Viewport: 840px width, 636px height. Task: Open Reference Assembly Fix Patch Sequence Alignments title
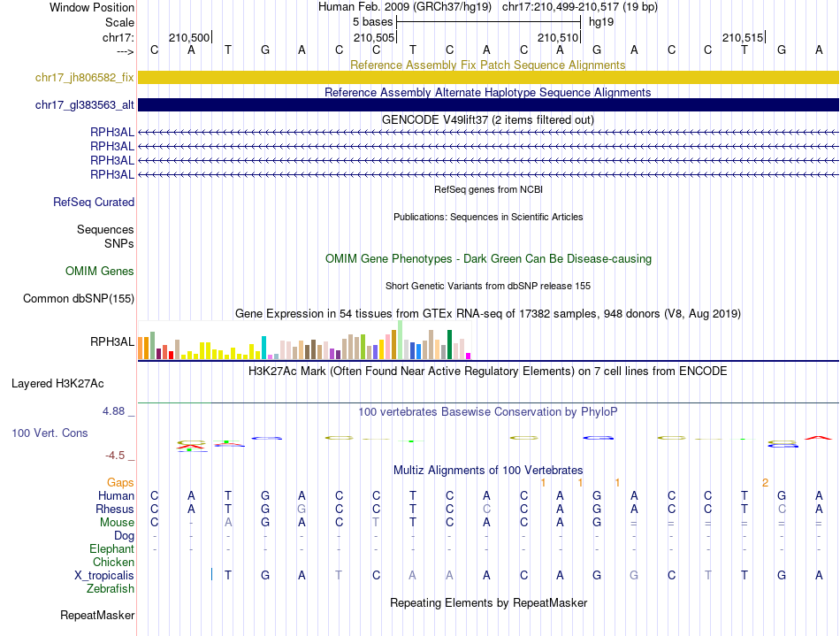487,65
